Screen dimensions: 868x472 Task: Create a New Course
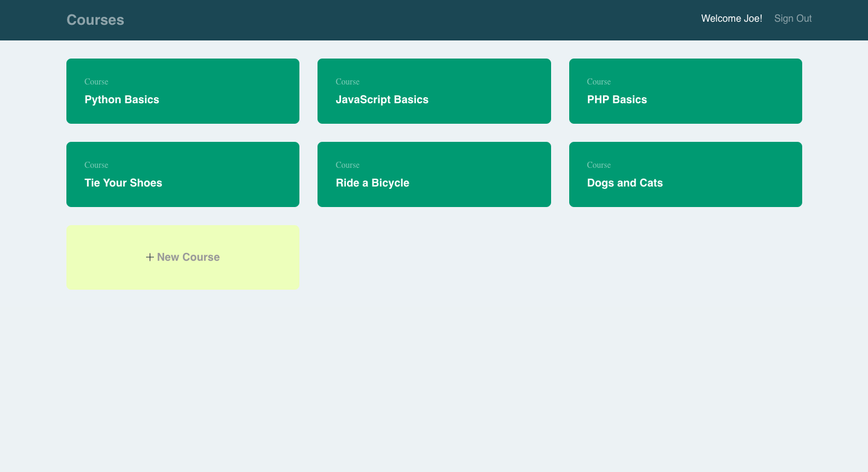click(182, 257)
